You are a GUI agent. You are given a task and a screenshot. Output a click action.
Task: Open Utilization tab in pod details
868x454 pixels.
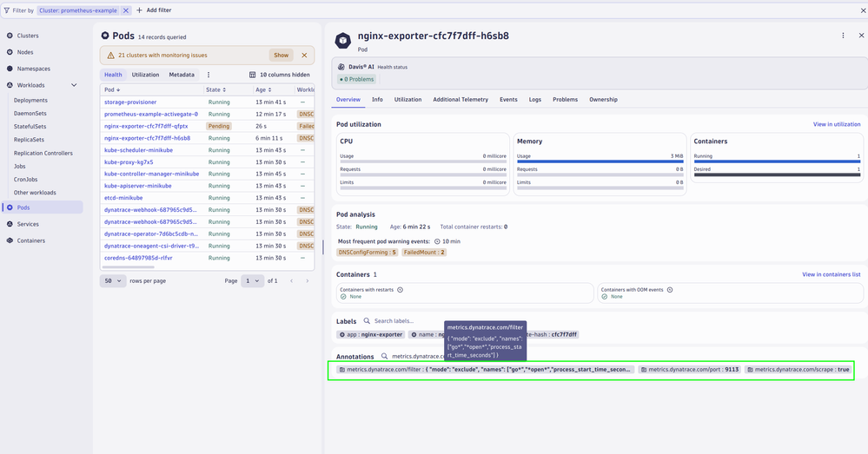pos(407,100)
